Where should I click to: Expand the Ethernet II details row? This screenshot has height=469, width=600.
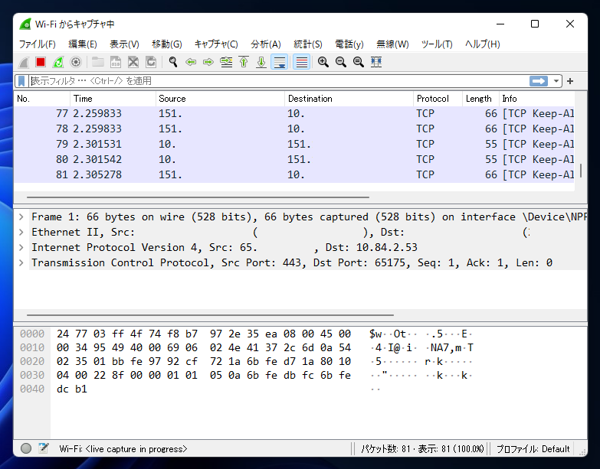tap(21, 232)
